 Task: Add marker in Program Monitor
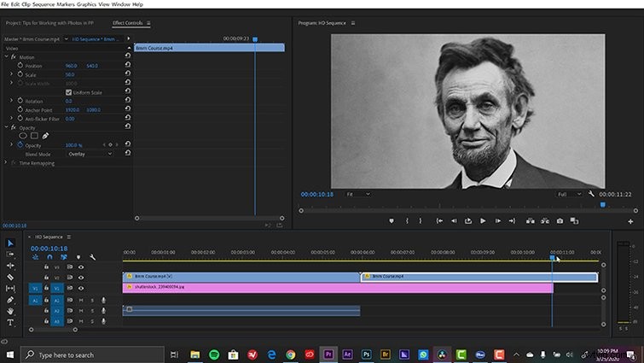(x=392, y=220)
